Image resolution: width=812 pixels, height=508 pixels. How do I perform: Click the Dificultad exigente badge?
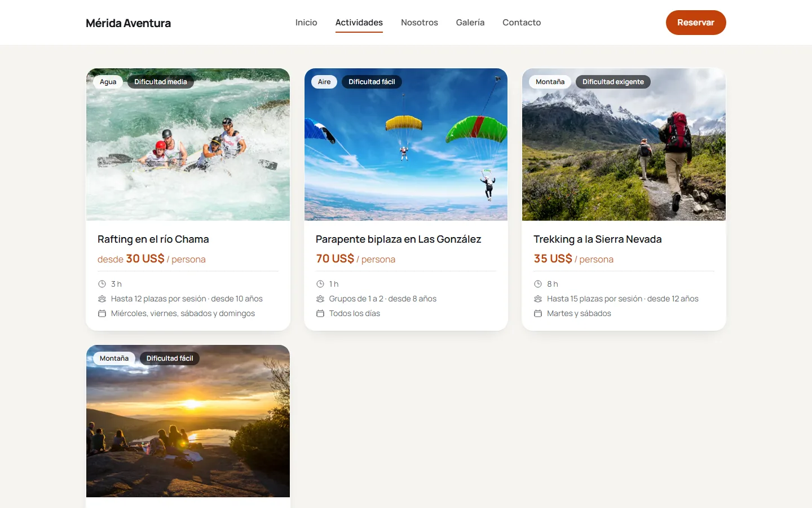pyautogui.click(x=613, y=82)
